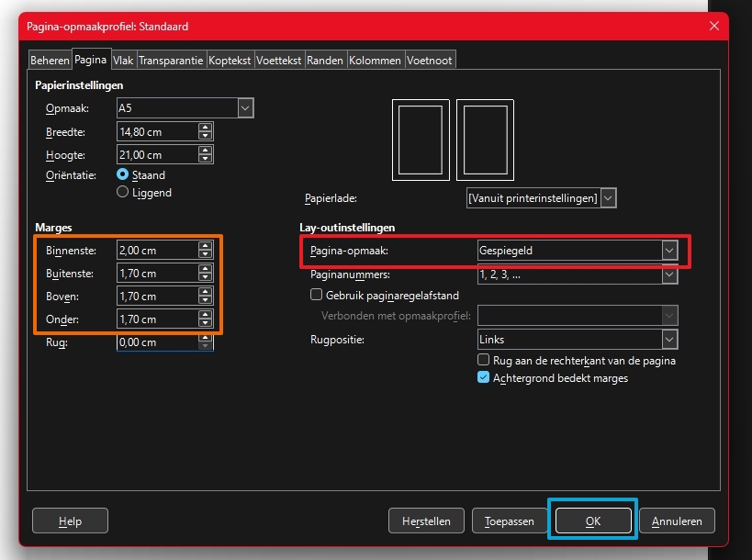
Task: Switch to the Beheren tab
Action: pos(50,61)
